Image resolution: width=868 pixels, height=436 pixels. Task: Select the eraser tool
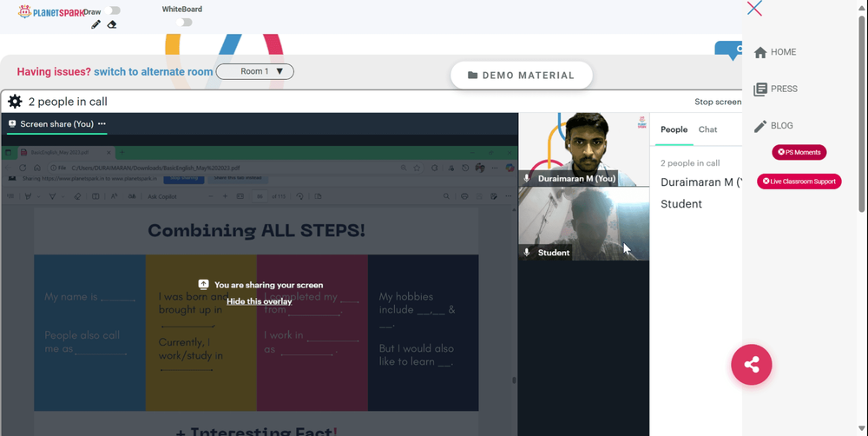[x=112, y=24]
